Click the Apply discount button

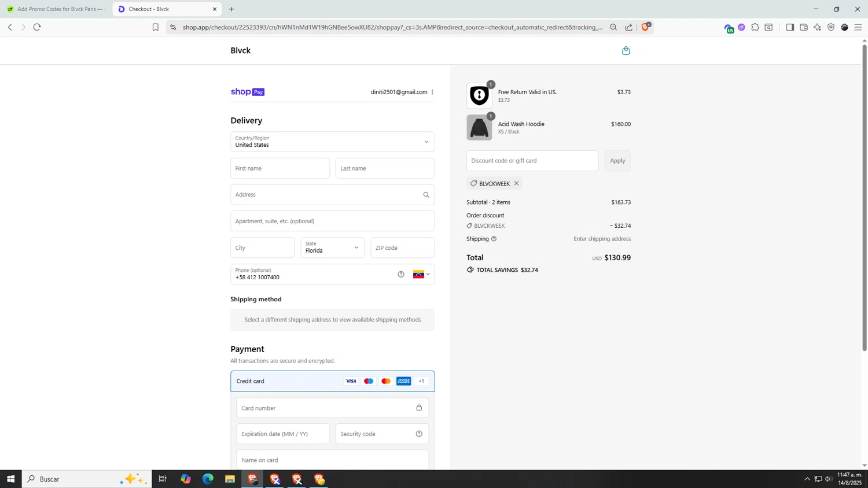(617, 161)
